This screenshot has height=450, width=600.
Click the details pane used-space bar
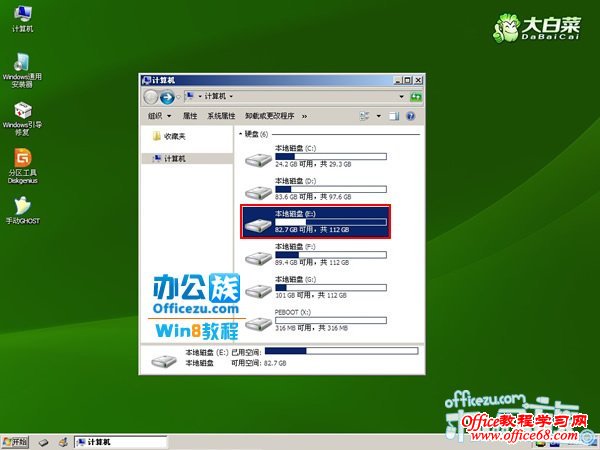coord(342,351)
